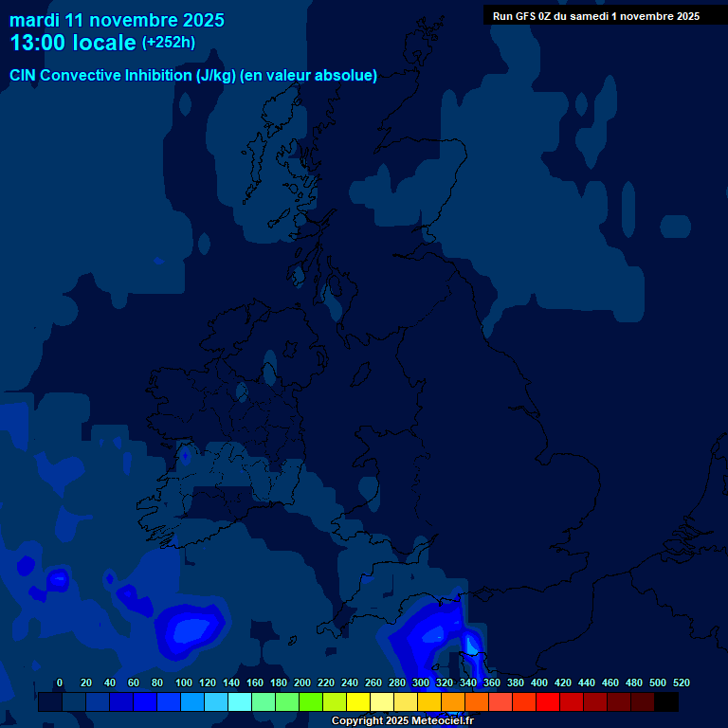Click the dark navy swatch between 0 and 20
728x728 pixels.
coord(74,702)
